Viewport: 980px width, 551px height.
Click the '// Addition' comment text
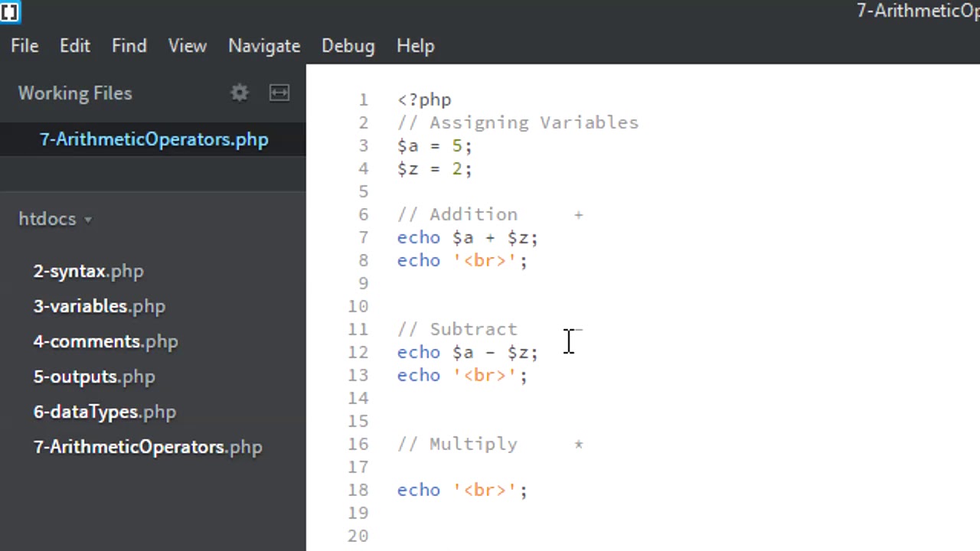pos(457,214)
